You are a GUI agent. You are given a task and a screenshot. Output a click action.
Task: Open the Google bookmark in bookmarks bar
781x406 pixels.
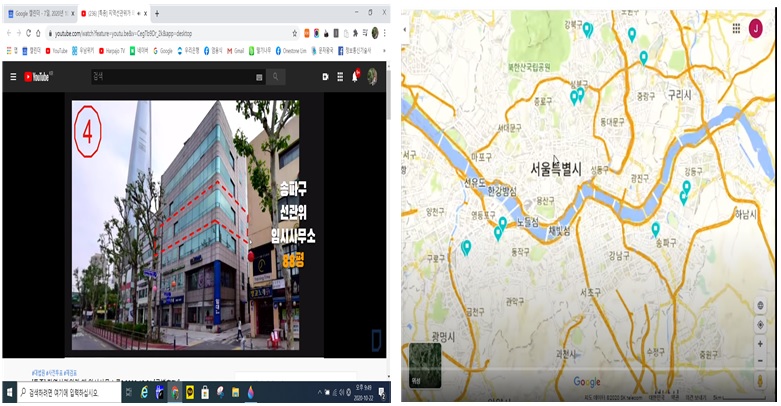pos(163,51)
